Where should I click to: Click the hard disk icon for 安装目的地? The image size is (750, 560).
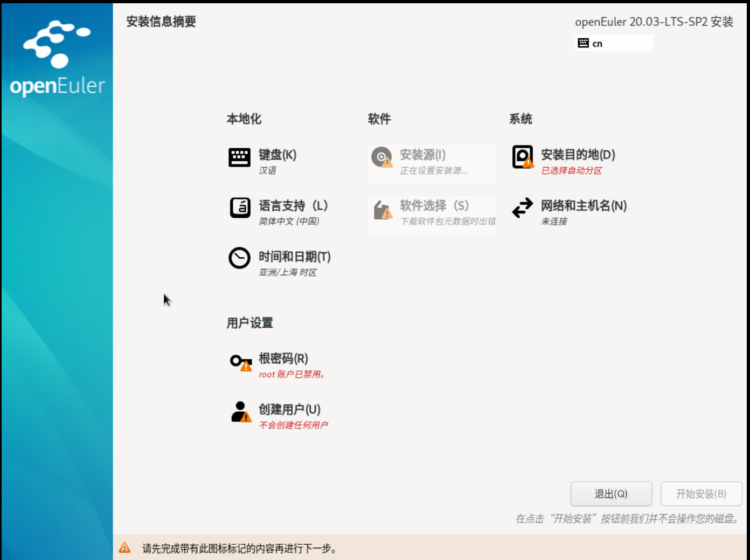coord(523,157)
